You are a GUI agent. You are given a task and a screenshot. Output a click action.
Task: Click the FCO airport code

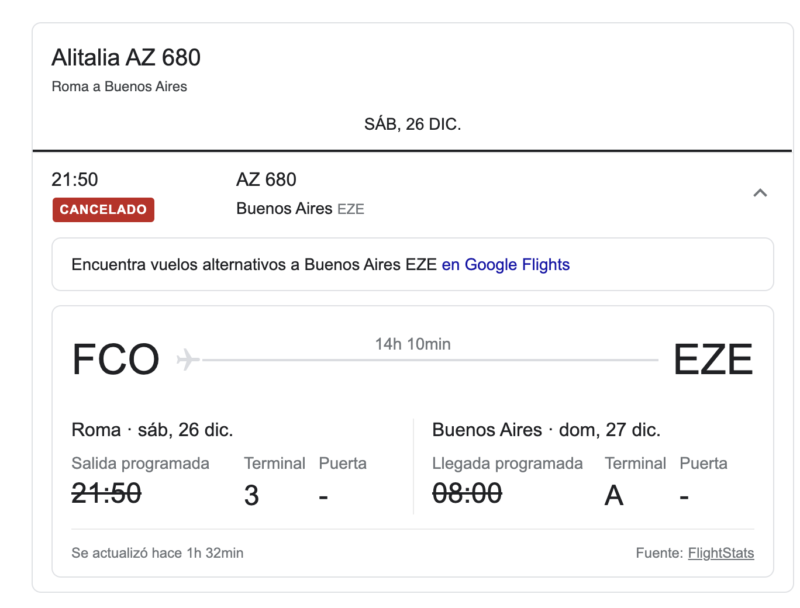click(116, 360)
